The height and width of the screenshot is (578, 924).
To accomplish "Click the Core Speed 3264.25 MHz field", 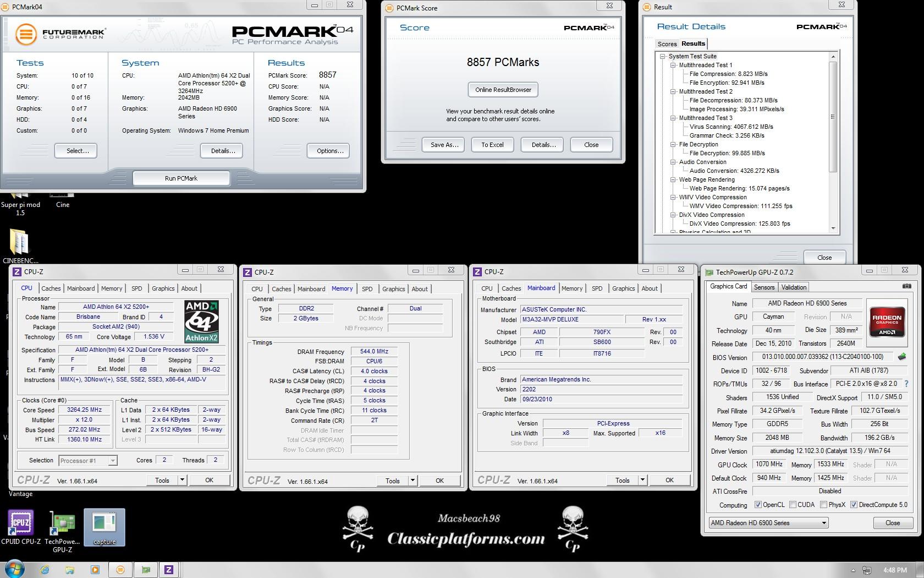I will pos(85,410).
